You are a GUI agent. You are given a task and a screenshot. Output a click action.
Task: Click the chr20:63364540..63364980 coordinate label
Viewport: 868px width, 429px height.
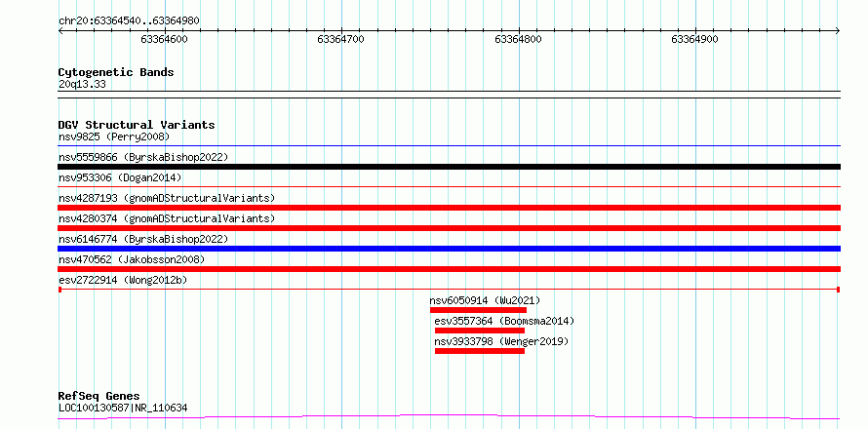129,21
